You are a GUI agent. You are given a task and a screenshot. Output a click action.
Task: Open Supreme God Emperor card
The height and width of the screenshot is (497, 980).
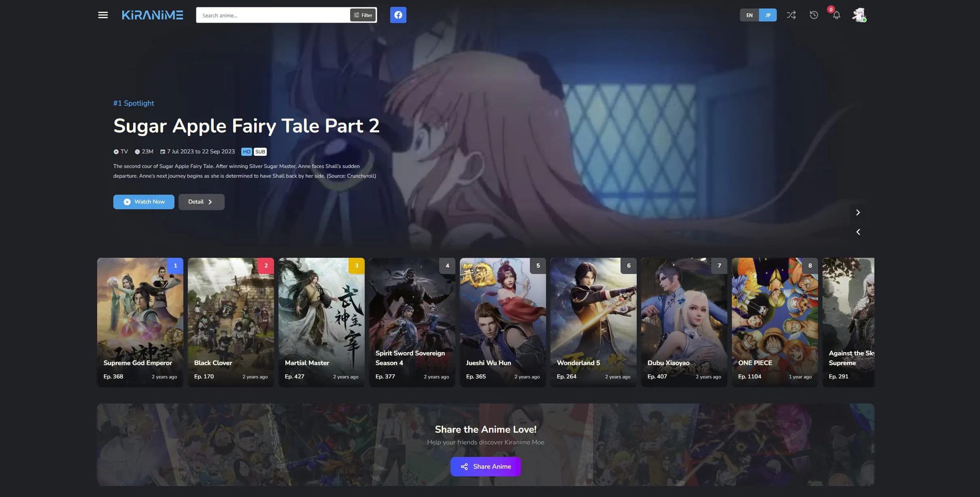pyautogui.click(x=140, y=322)
